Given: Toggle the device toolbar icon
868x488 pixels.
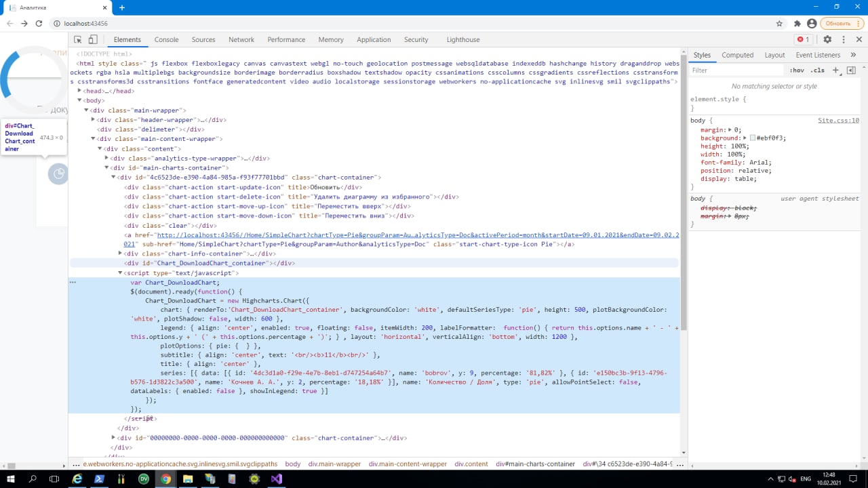Looking at the screenshot, I should point(93,40).
